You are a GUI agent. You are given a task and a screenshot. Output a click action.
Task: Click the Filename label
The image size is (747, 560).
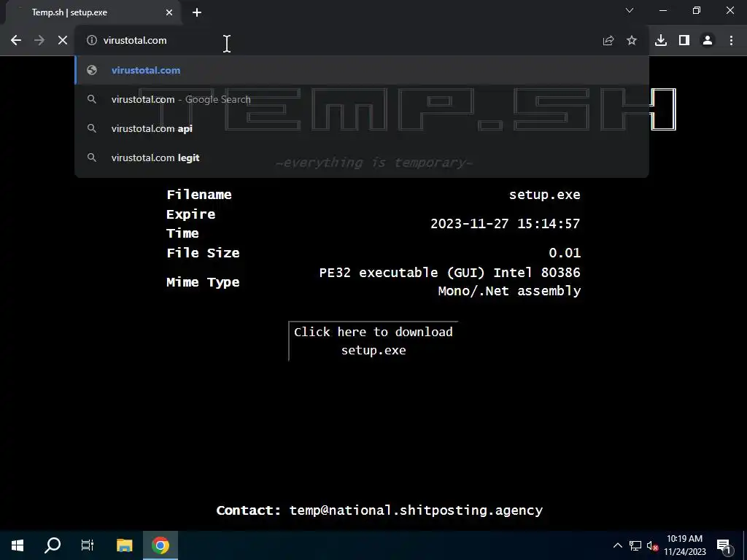[199, 195]
